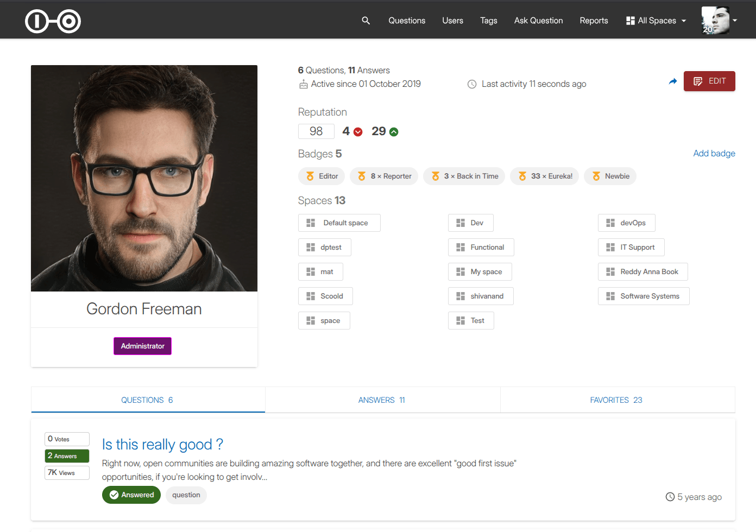The width and height of the screenshot is (756, 532).
Task: Open the Tags page
Action: click(x=489, y=21)
